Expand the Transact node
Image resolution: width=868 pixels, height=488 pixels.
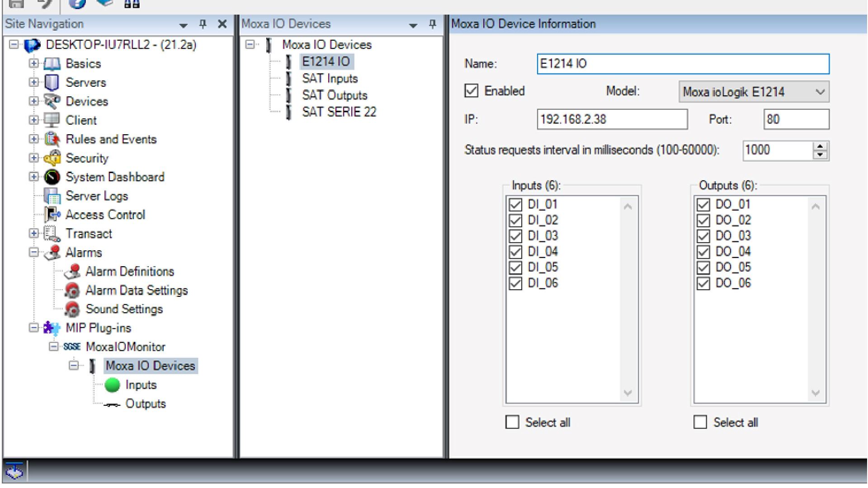point(34,233)
